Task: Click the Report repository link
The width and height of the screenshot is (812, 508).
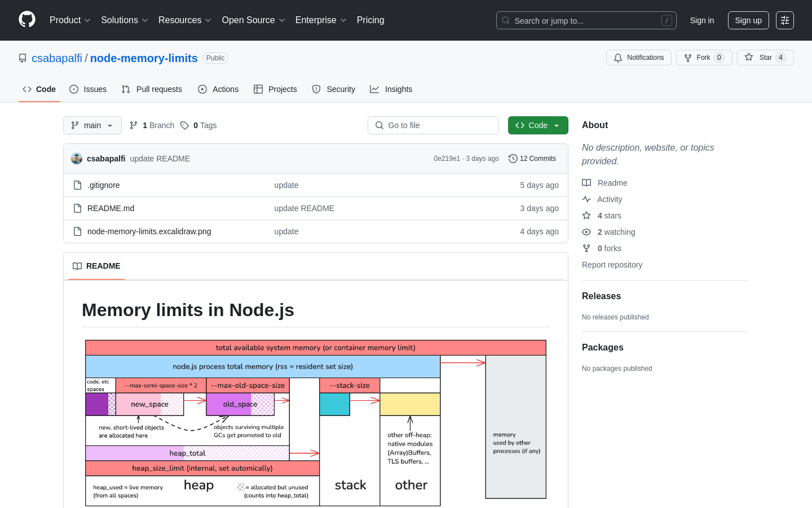Action: (x=612, y=265)
